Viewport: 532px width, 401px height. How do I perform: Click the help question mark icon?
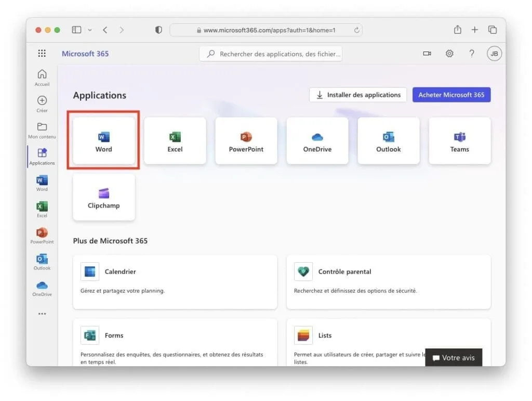point(472,53)
